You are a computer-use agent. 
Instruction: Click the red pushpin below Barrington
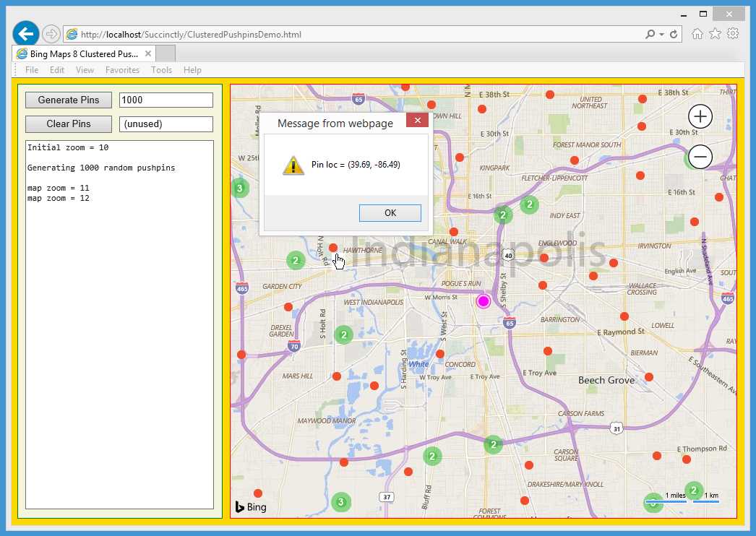point(548,351)
